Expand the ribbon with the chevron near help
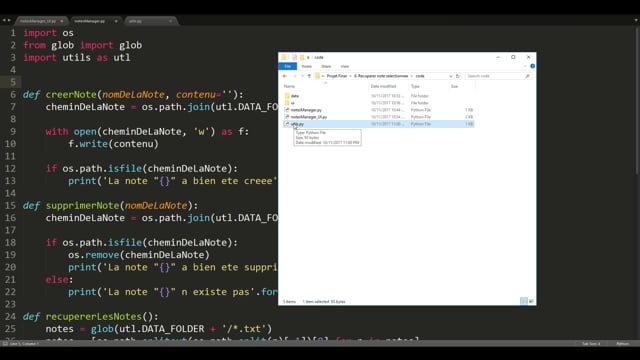The image size is (640, 360). tap(525, 66)
